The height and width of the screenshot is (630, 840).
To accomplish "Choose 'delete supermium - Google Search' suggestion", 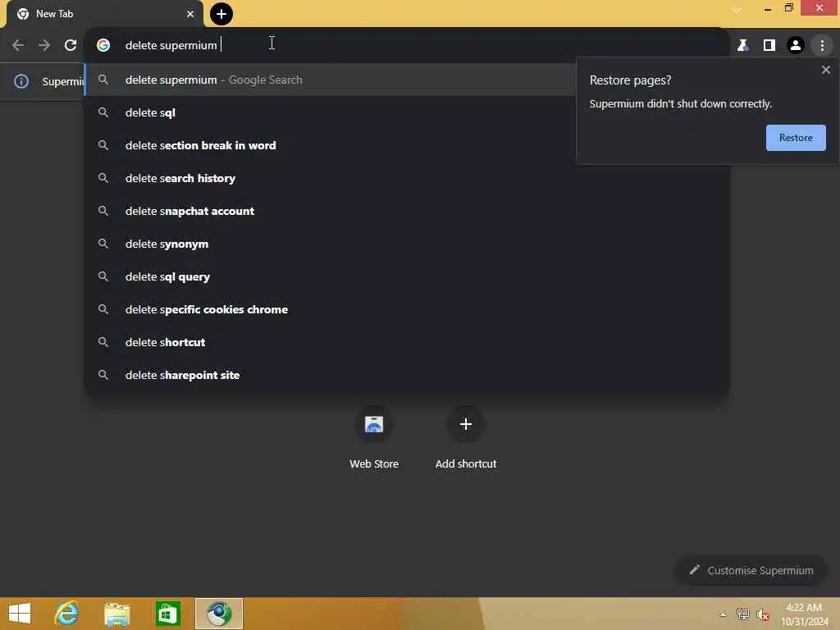I will point(331,80).
